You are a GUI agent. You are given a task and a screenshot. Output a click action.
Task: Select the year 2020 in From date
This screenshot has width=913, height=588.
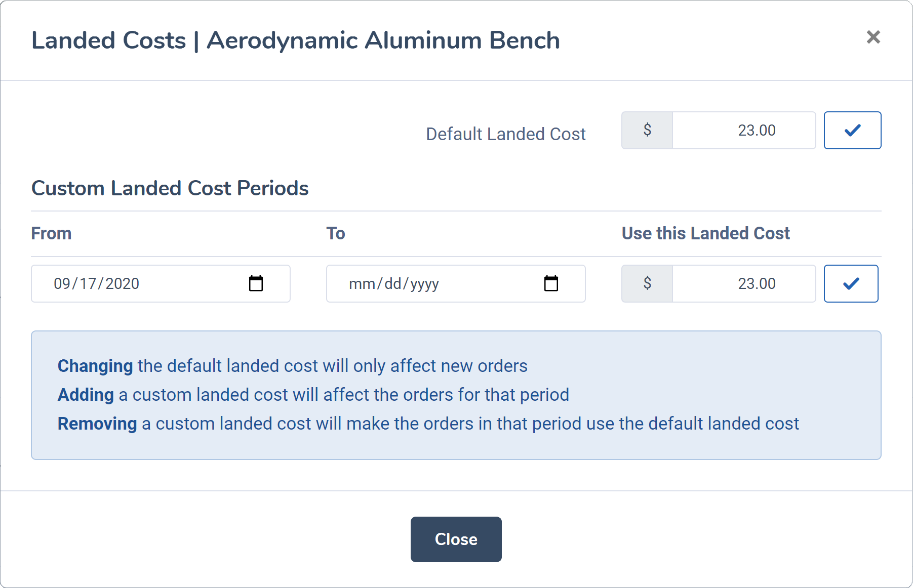(122, 284)
